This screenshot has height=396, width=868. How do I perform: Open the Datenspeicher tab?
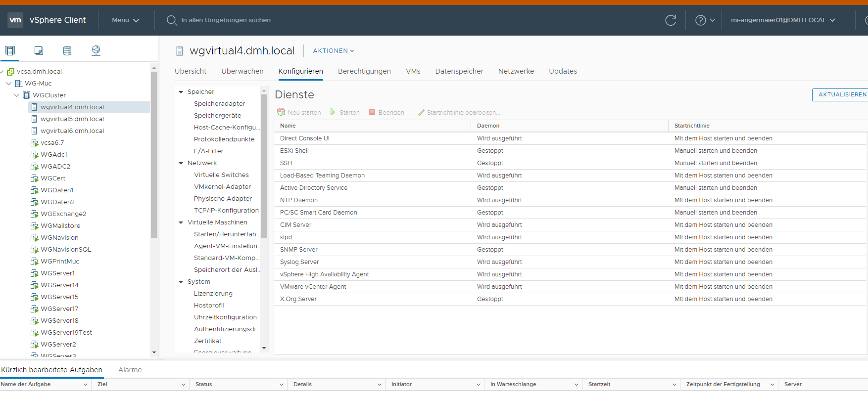point(459,71)
